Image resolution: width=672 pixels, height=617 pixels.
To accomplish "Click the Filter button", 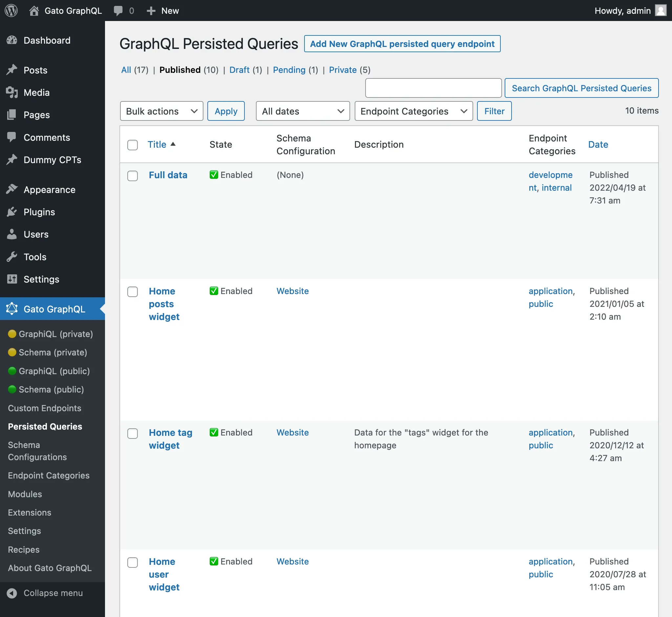I will pos(494,111).
